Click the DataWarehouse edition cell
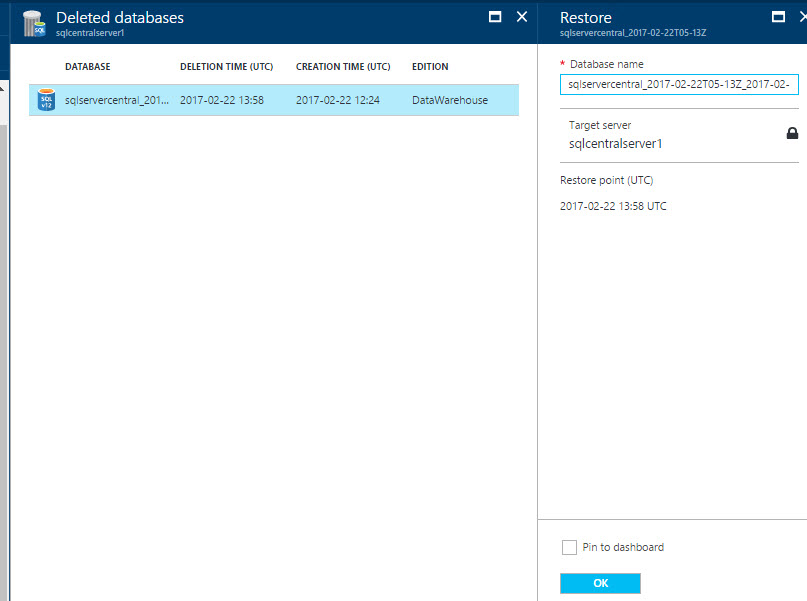 pos(450,100)
